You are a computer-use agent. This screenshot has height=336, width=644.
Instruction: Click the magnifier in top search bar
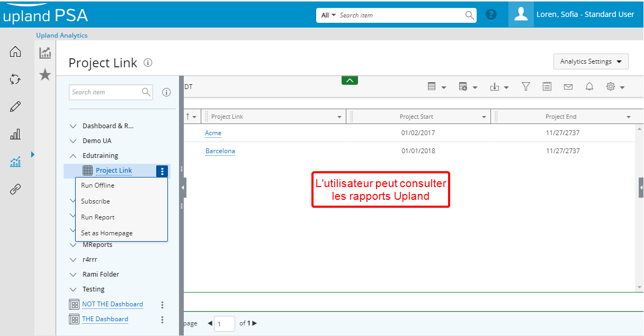pos(469,15)
